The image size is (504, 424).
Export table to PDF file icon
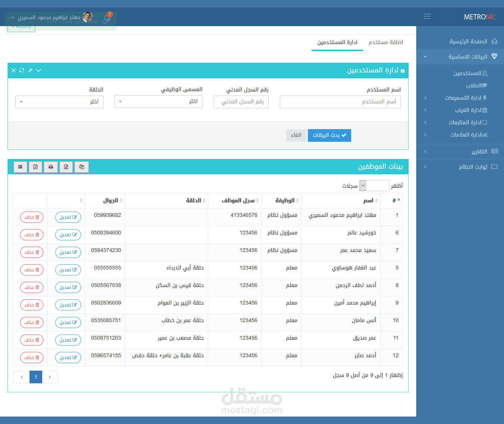click(35, 167)
